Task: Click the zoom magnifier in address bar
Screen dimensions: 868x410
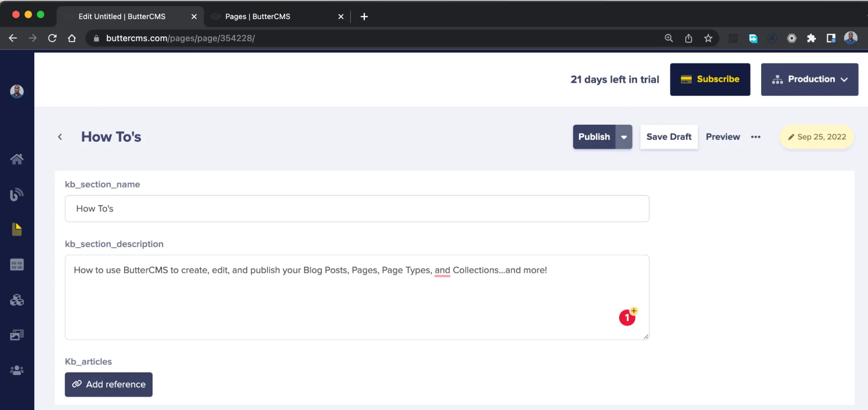Action: point(669,38)
